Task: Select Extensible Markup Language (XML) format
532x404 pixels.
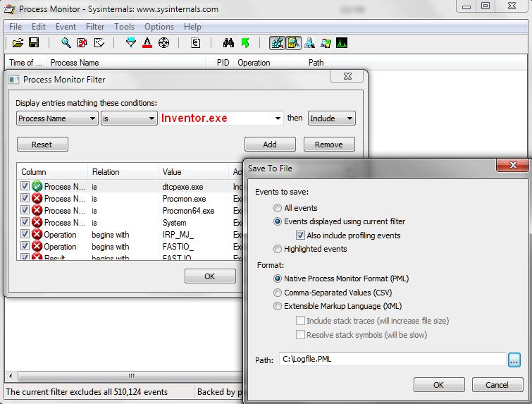Action: [278, 306]
